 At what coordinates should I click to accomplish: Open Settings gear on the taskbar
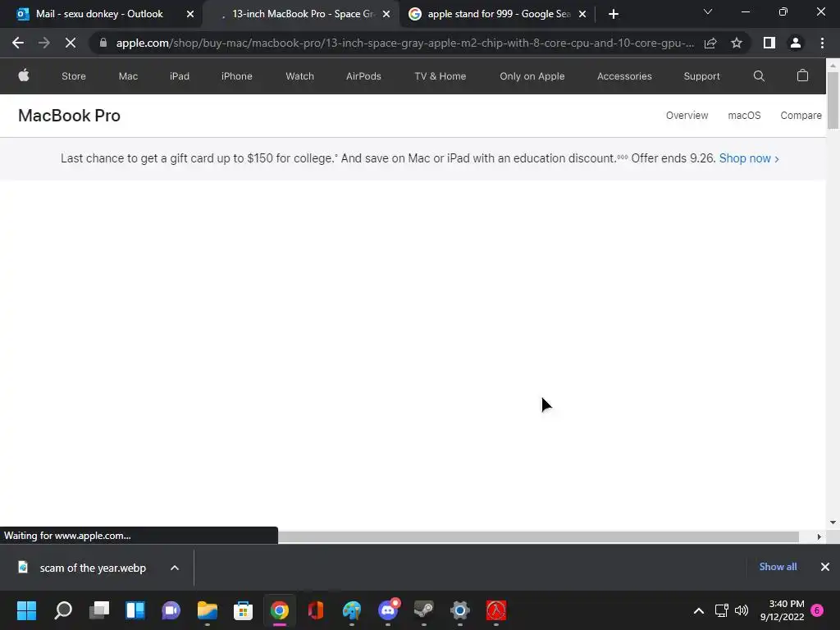click(x=459, y=610)
